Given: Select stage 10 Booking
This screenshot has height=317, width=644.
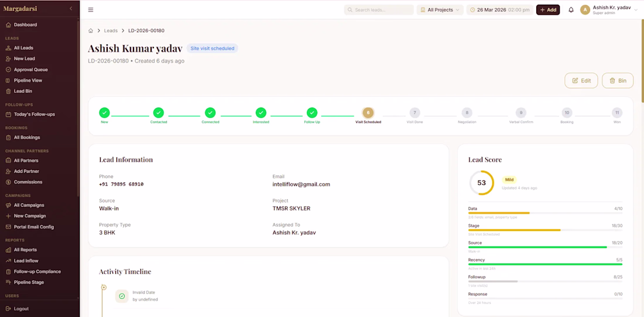Looking at the screenshot, I should click(x=567, y=112).
